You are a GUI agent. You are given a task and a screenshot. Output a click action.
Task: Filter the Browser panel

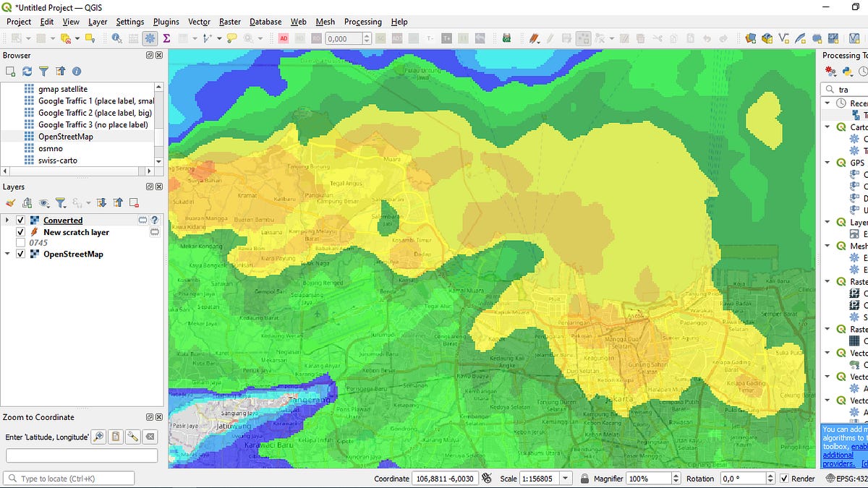[43, 70]
